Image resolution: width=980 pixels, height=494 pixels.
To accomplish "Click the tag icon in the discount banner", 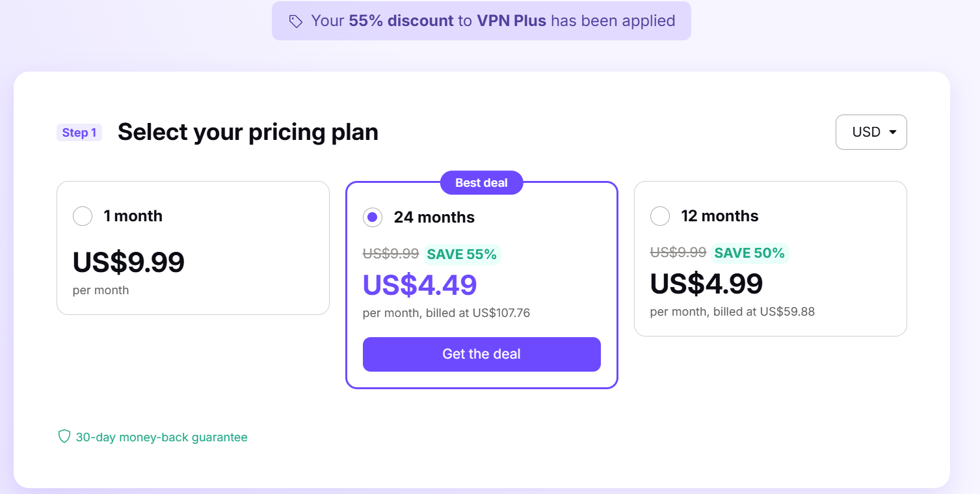I will coord(296,21).
